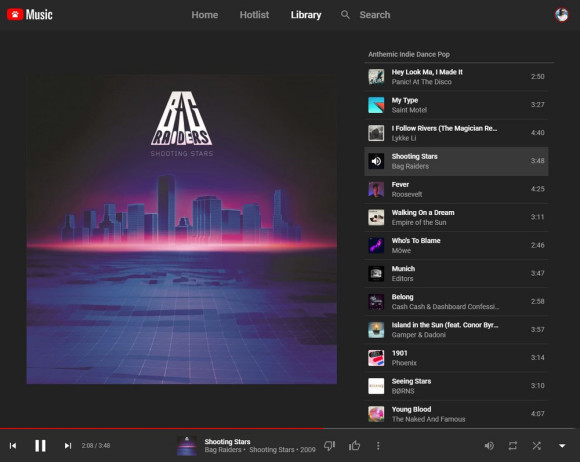Click the 4:40 duration of I Follow Rivers

(x=537, y=133)
